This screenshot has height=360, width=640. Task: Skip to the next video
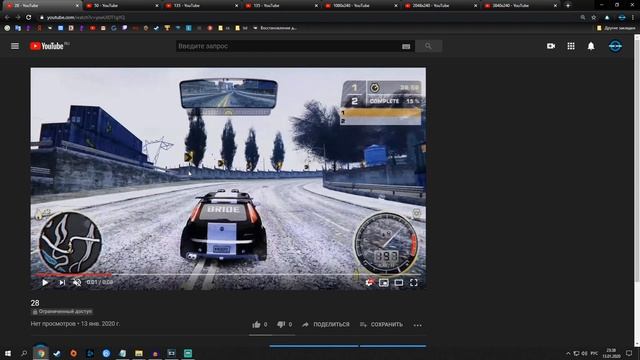coord(62,282)
